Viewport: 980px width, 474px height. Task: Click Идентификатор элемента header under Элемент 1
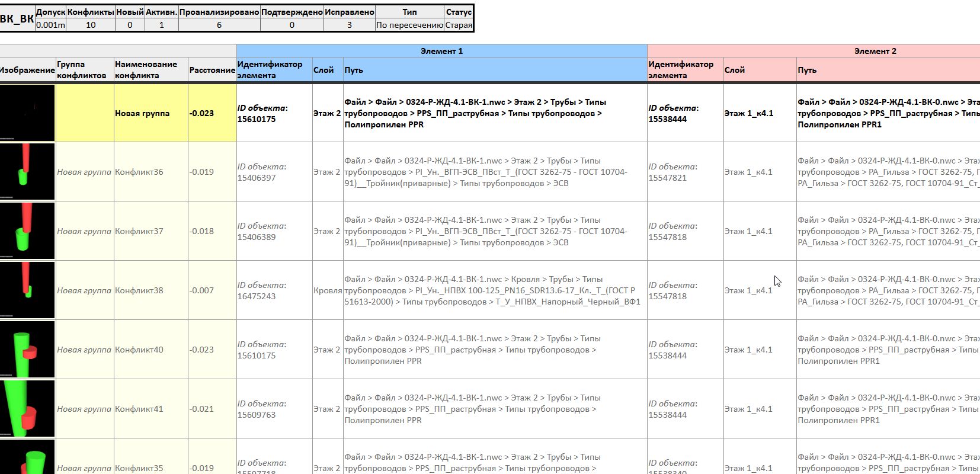tap(274, 70)
